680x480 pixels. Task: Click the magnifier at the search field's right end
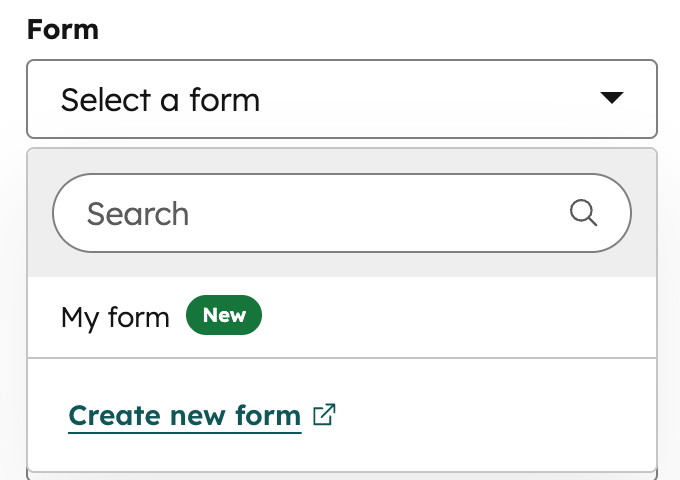(x=583, y=213)
